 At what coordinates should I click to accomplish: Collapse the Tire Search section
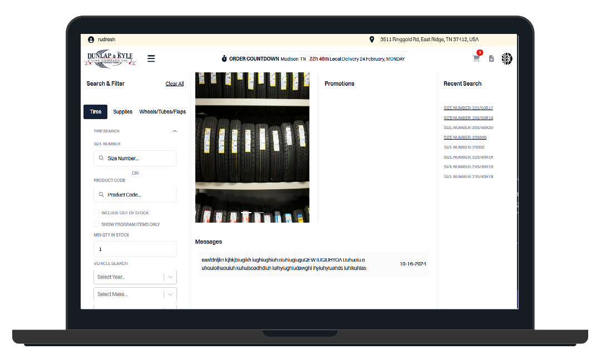175,131
